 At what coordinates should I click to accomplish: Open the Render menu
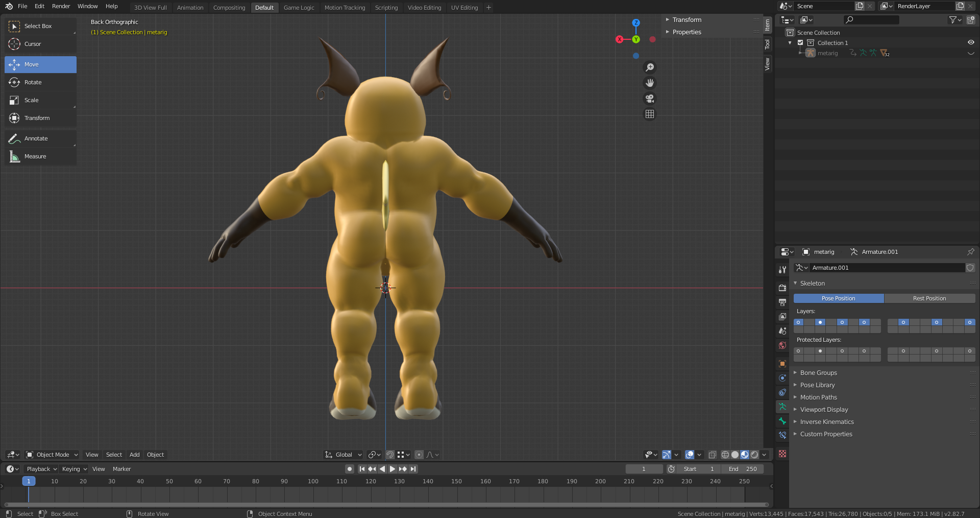point(61,6)
